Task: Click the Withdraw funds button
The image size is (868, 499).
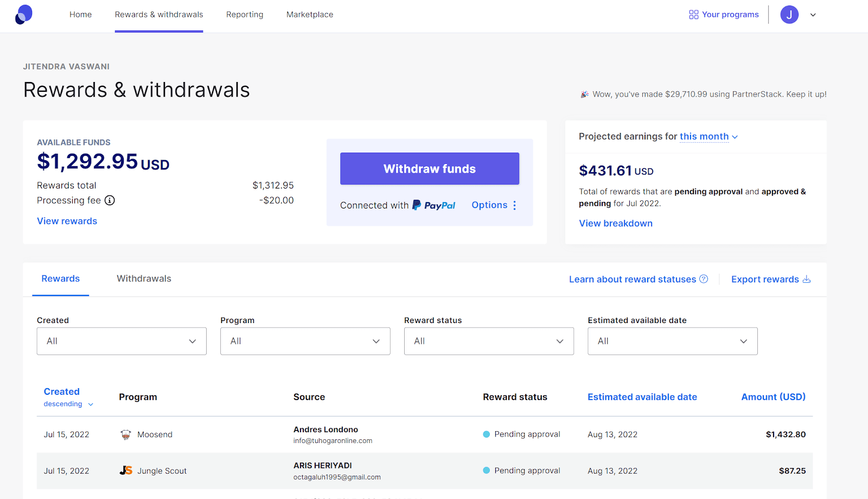Action: point(429,168)
